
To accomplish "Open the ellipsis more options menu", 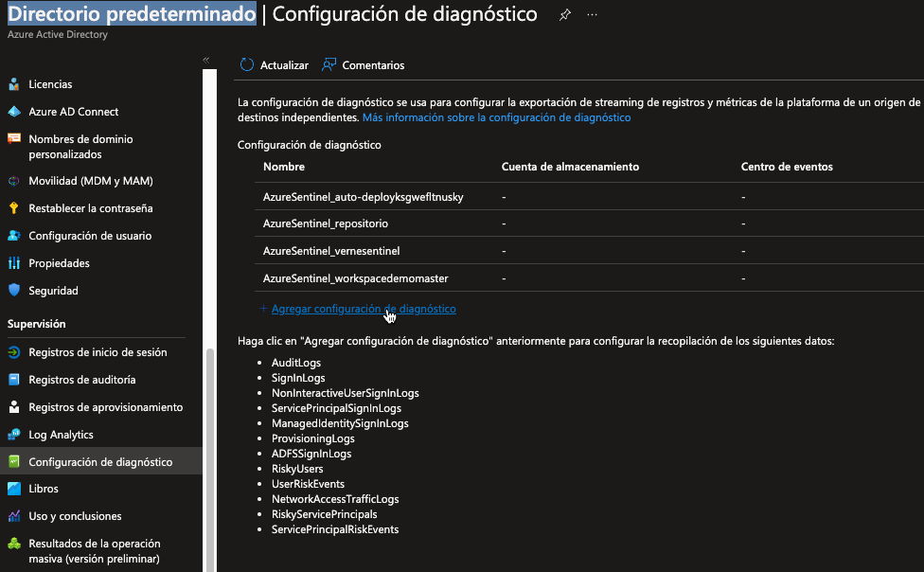I will click(593, 15).
